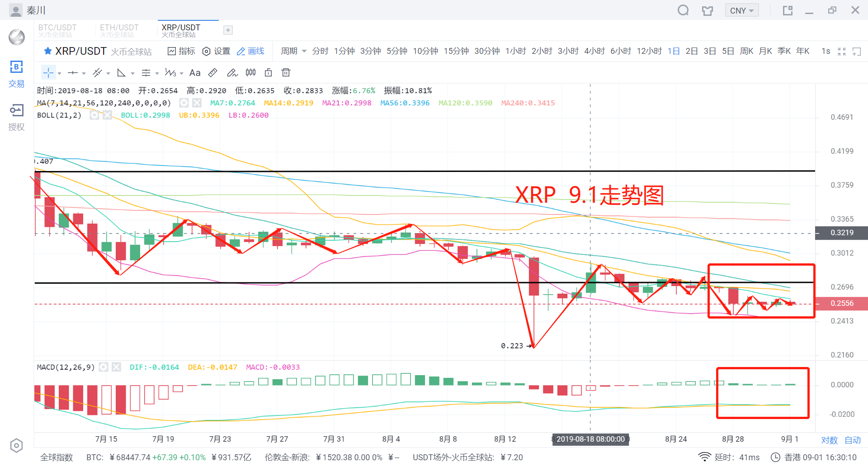
Task: Open the 设置 chart settings
Action: pos(216,51)
